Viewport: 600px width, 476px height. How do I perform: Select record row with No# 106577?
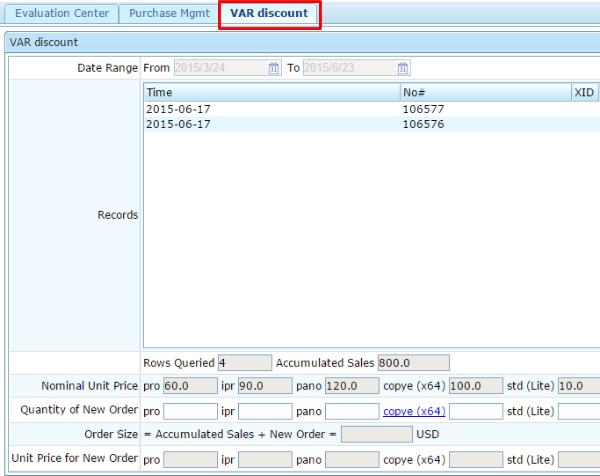(x=372, y=109)
